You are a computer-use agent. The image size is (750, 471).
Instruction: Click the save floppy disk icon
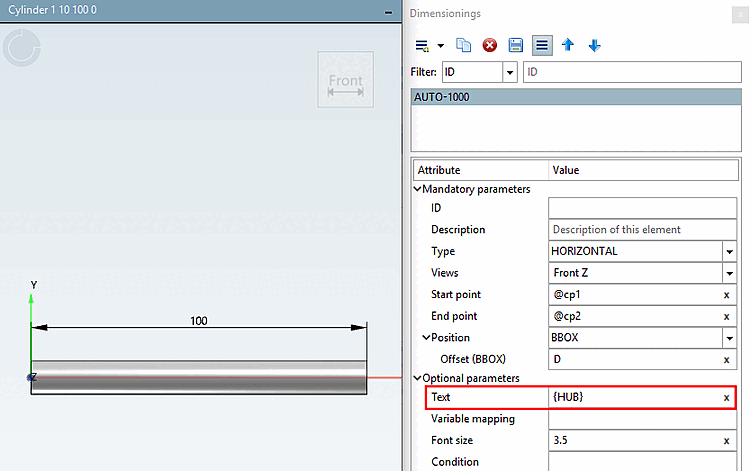(x=516, y=45)
